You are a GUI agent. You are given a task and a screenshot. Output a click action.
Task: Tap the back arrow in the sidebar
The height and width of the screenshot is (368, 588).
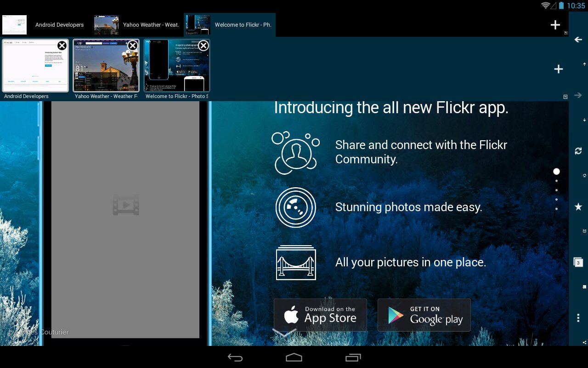pyautogui.click(x=578, y=40)
